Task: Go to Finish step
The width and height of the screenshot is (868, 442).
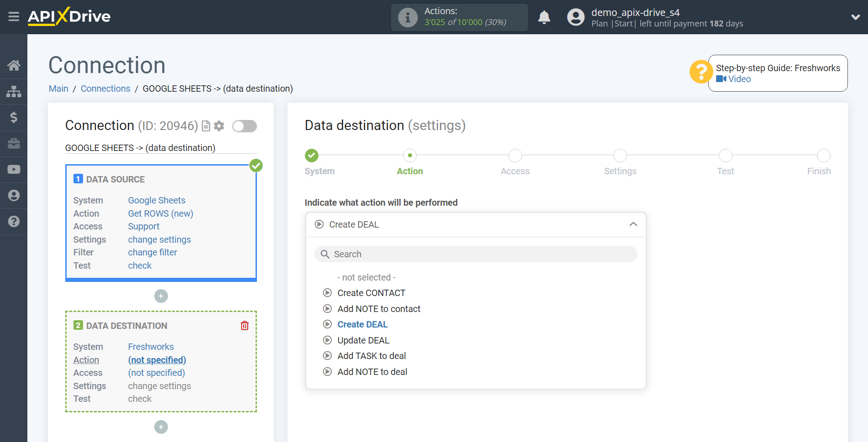Action: [x=824, y=156]
